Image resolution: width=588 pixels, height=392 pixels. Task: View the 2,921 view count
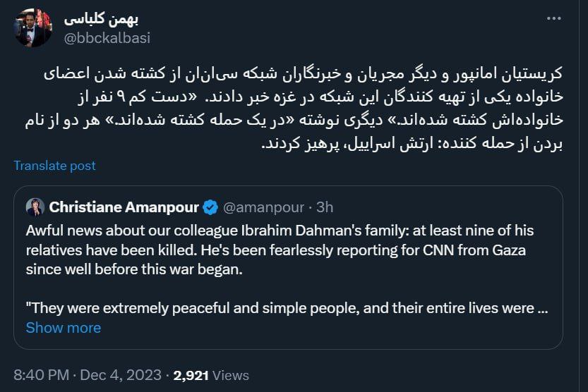193,376
